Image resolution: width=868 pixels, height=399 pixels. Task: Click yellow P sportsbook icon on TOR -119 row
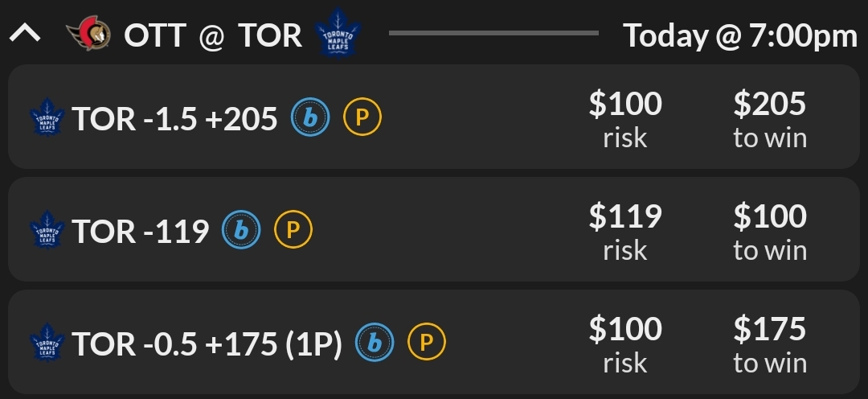pyautogui.click(x=293, y=232)
